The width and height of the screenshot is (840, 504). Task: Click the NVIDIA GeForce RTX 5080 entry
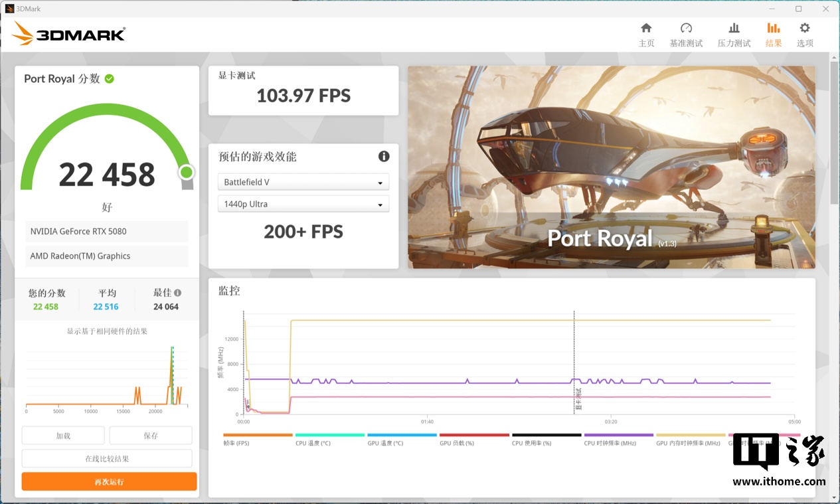pyautogui.click(x=107, y=231)
